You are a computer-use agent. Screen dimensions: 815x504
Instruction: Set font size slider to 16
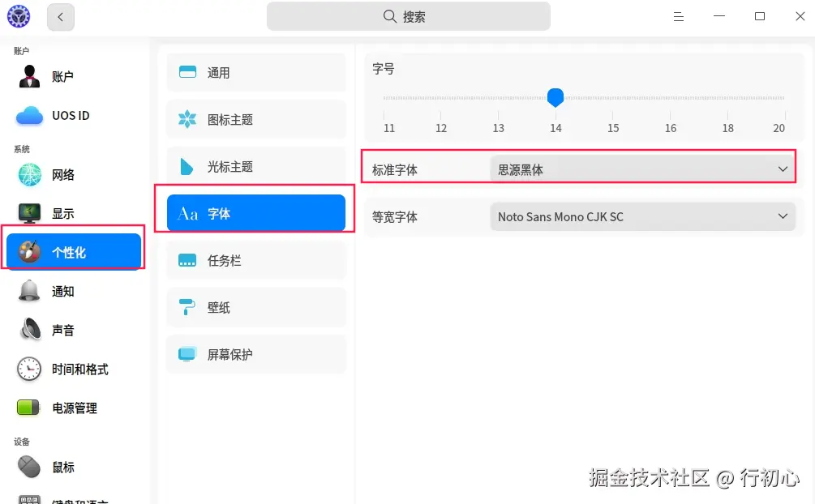click(x=671, y=99)
